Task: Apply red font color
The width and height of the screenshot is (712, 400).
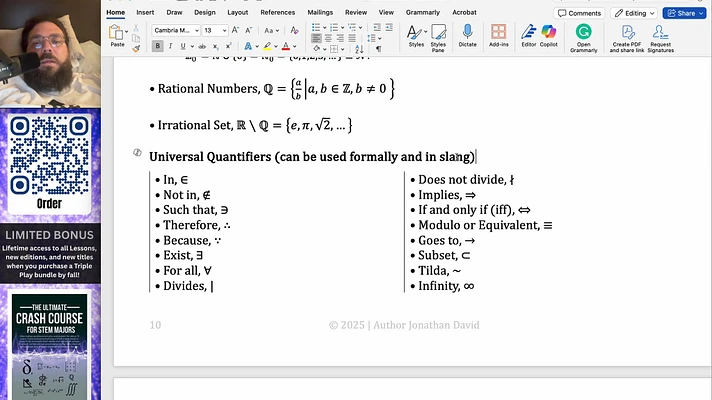Action: (286, 46)
